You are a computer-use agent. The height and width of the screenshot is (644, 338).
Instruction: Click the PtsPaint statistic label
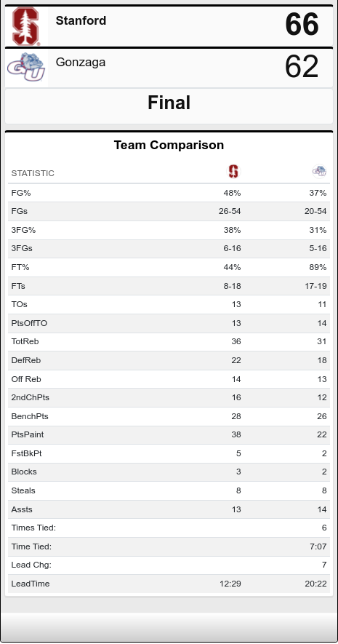point(28,434)
